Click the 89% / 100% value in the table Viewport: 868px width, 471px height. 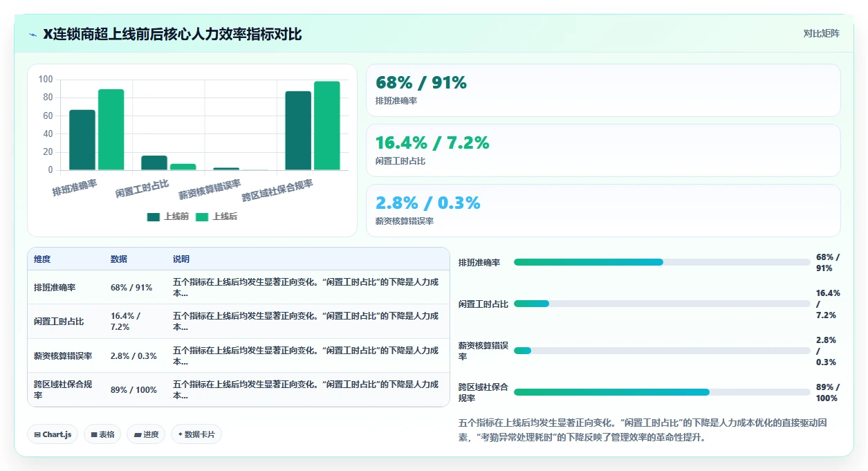[133, 390]
